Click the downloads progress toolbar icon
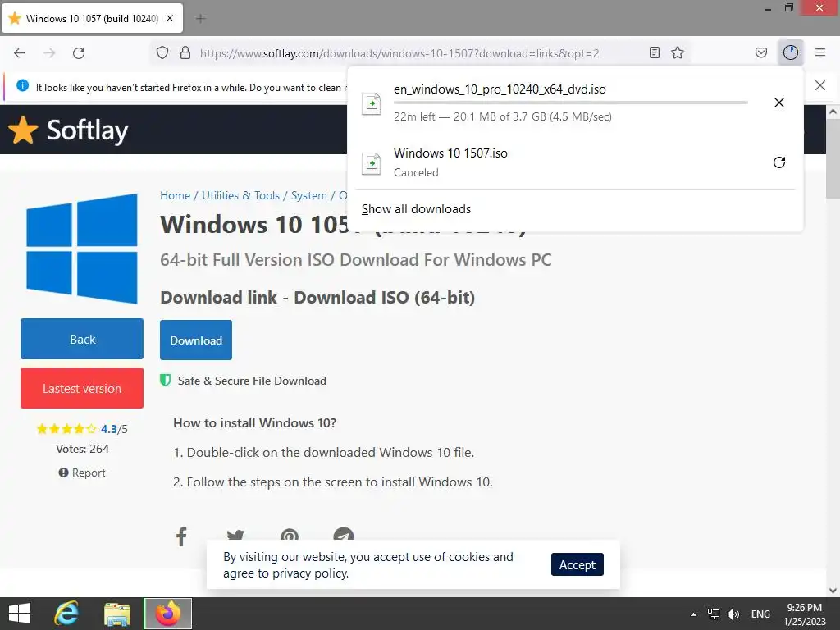Viewport: 840px width, 630px height. click(791, 52)
